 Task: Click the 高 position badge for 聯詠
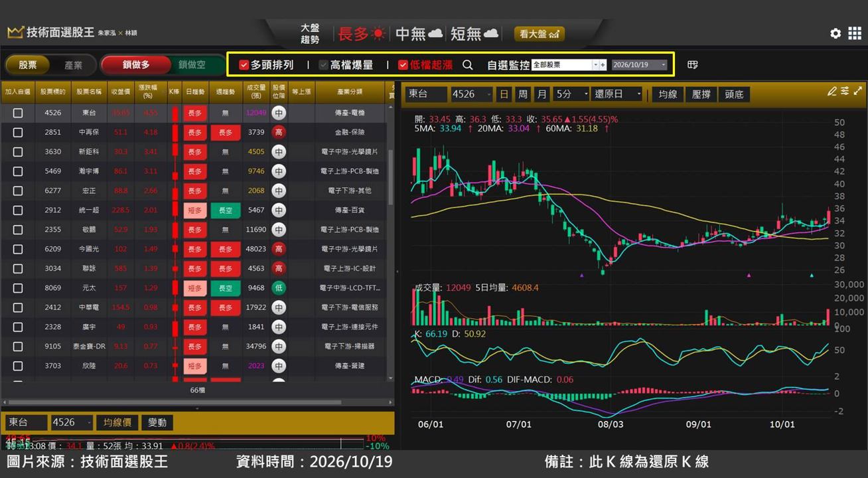[279, 269]
